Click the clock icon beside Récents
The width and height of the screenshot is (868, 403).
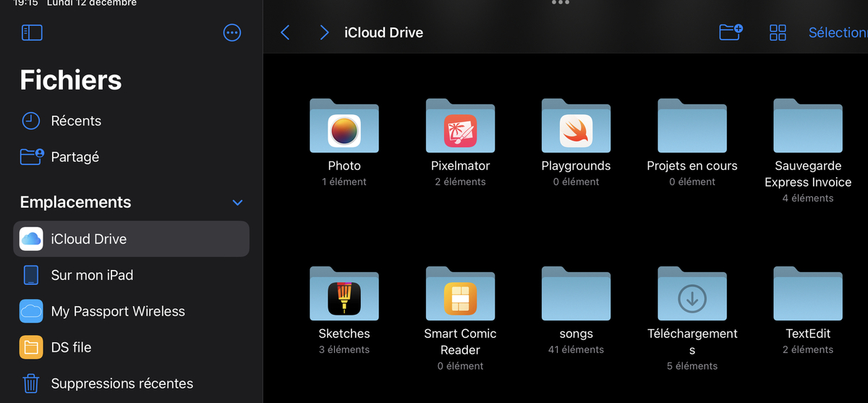(31, 121)
